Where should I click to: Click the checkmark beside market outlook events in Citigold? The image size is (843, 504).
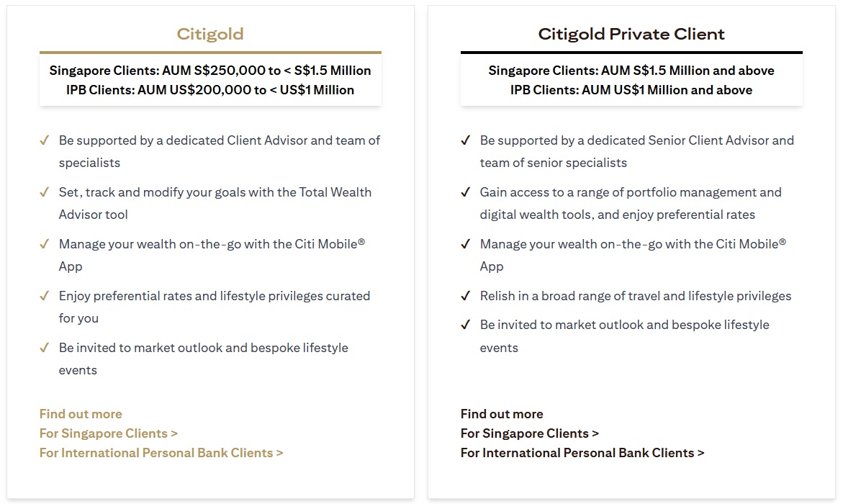coord(44,348)
